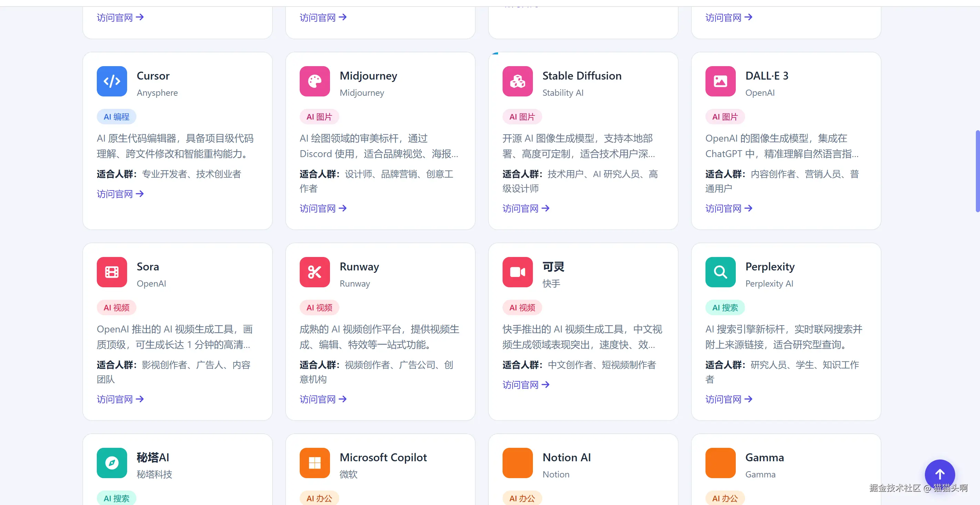This screenshot has height=505, width=980.
Task: Click the 微软 developer name
Action: coord(349,474)
